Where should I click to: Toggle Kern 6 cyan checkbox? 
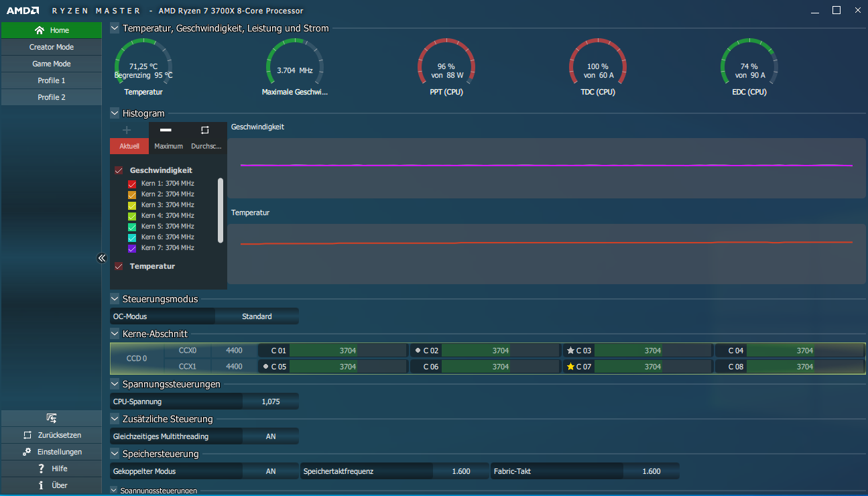pyautogui.click(x=132, y=237)
